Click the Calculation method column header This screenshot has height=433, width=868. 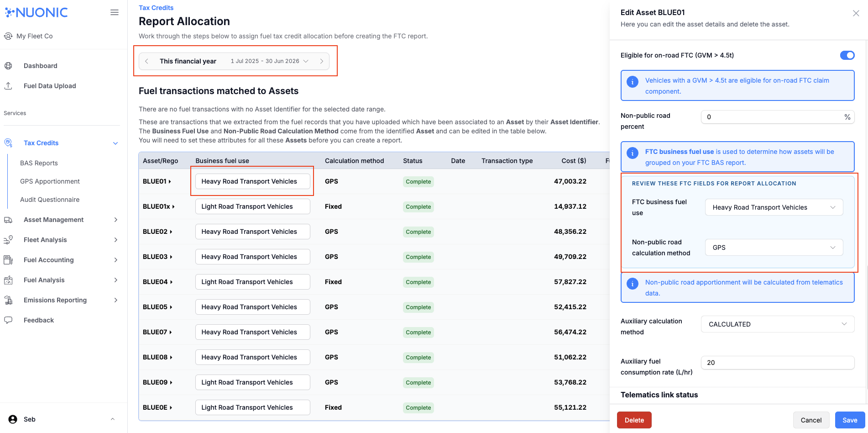coord(354,161)
